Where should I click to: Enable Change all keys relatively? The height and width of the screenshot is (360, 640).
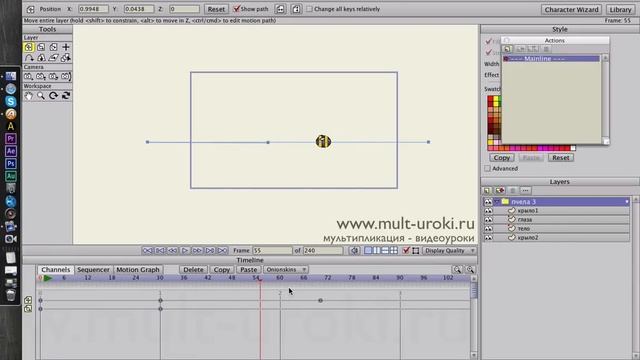click(309, 9)
